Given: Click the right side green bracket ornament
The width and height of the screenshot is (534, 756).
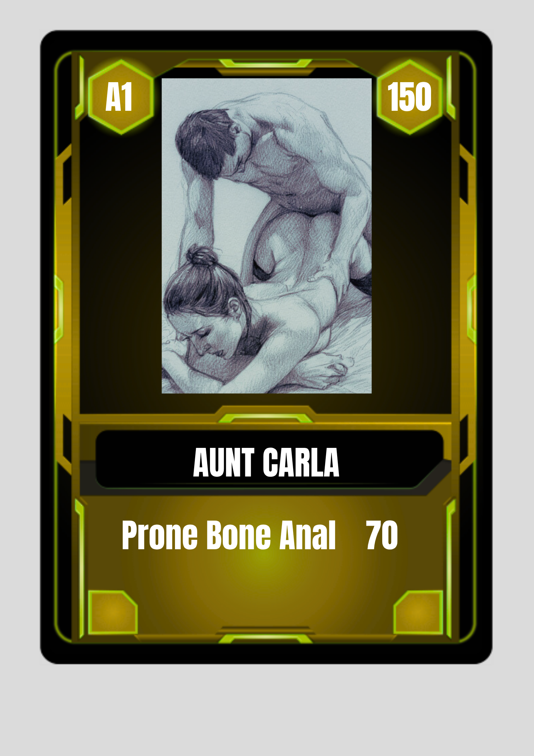Looking at the screenshot, I should tap(471, 309).
